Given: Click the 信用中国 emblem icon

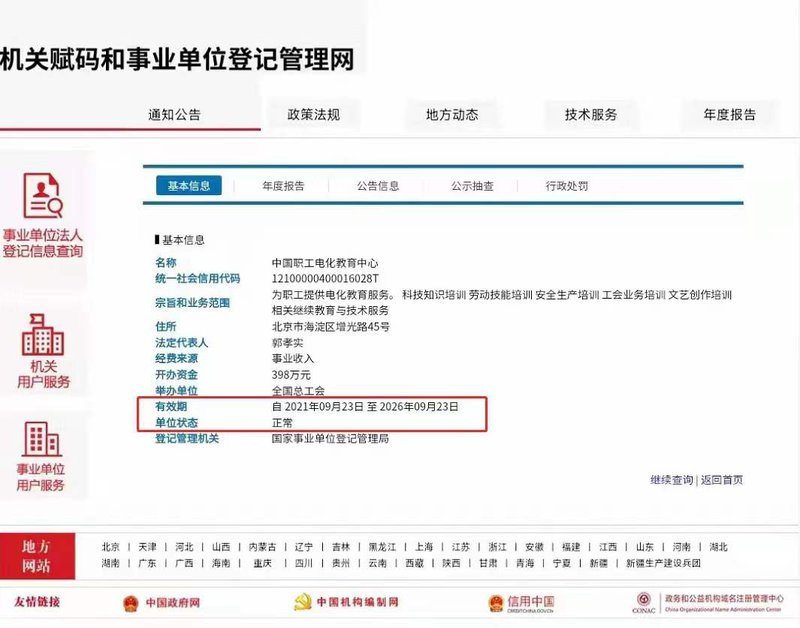Looking at the screenshot, I should coord(495,603).
